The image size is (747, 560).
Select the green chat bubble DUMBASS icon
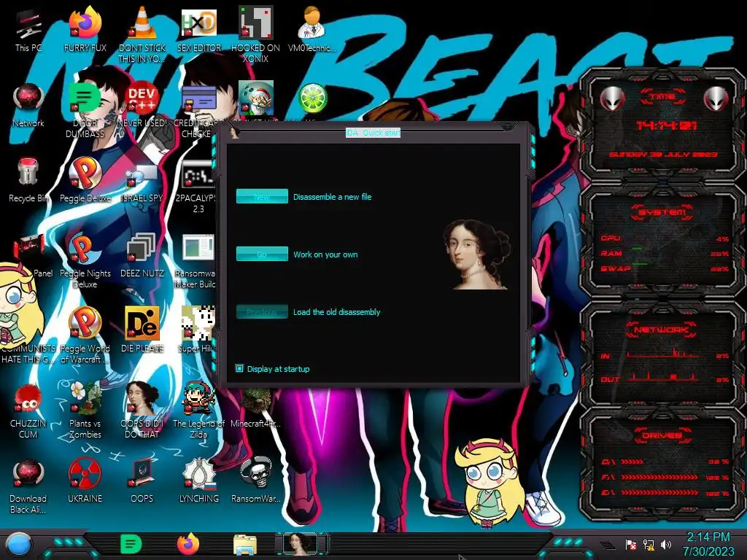pos(85,111)
